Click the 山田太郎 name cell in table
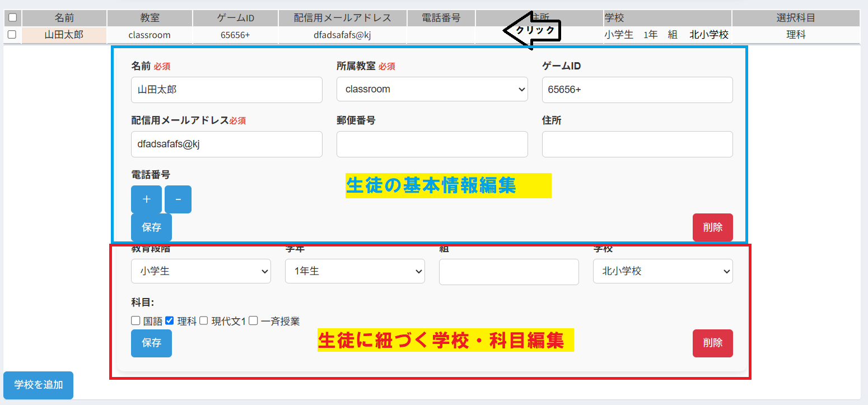This screenshot has height=405, width=868. pyautogui.click(x=64, y=35)
